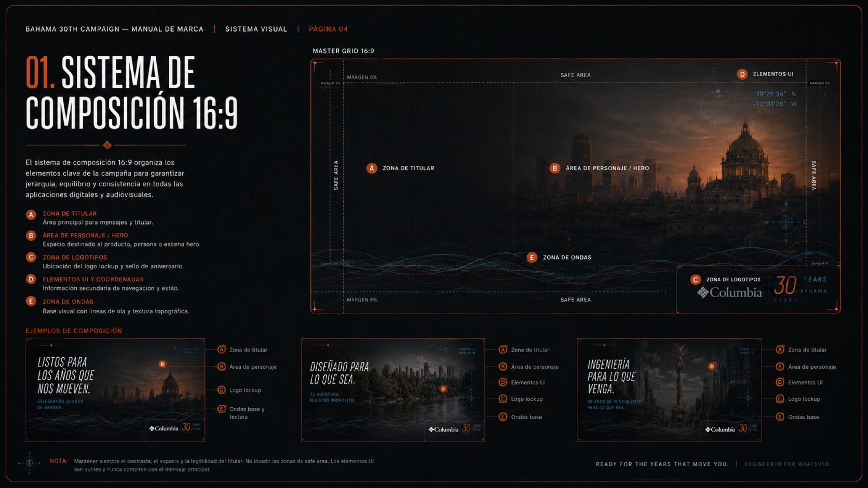The image size is (868, 488).
Task: Click "Logo lockup" in the "Listos para" example legend
Action: (245, 390)
